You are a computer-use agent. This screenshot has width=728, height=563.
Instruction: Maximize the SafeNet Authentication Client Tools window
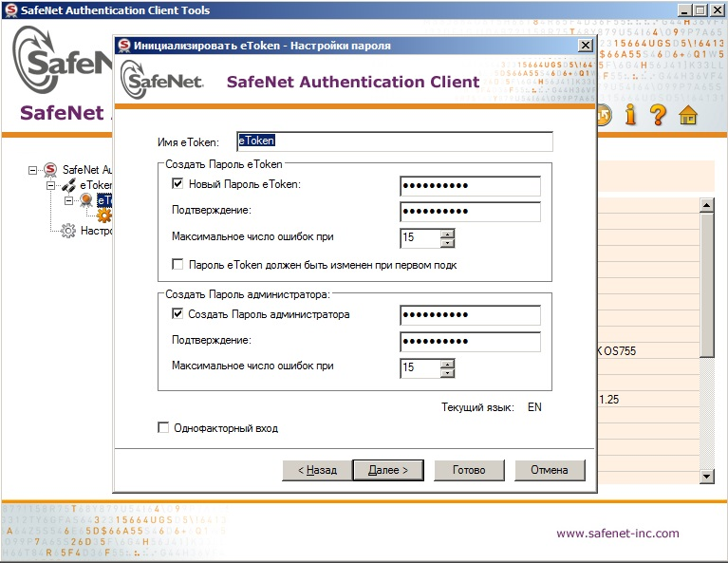pyautogui.click(x=701, y=10)
